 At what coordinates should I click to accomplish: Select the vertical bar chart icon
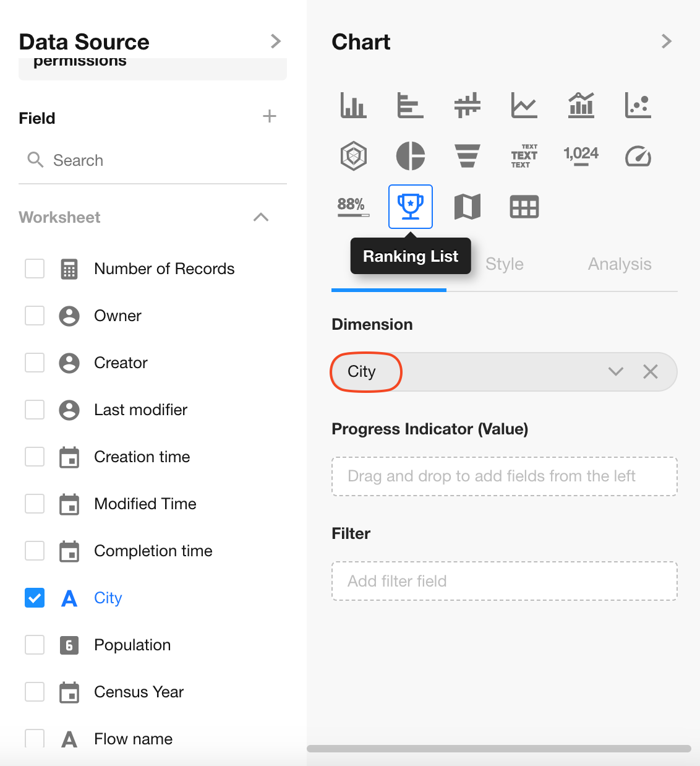(x=353, y=105)
